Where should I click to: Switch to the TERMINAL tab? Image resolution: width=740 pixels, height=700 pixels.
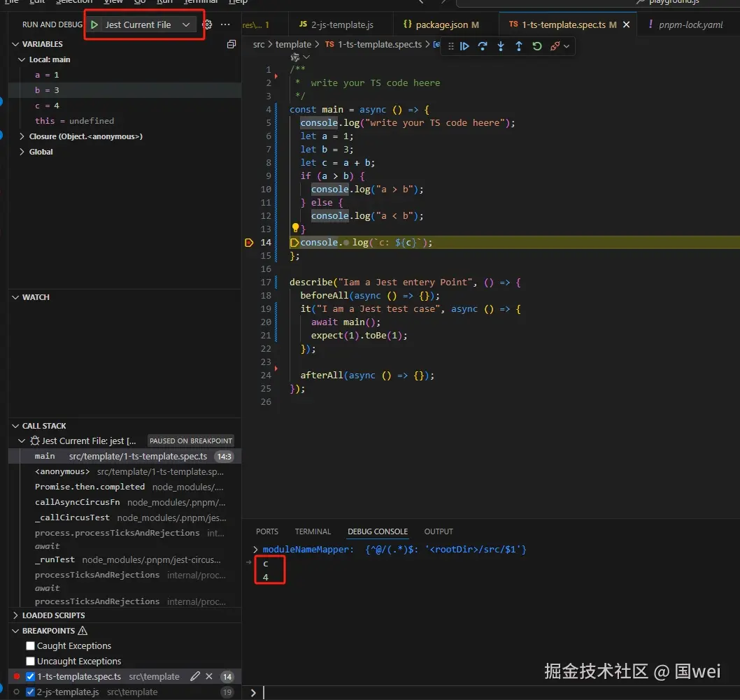(313, 531)
